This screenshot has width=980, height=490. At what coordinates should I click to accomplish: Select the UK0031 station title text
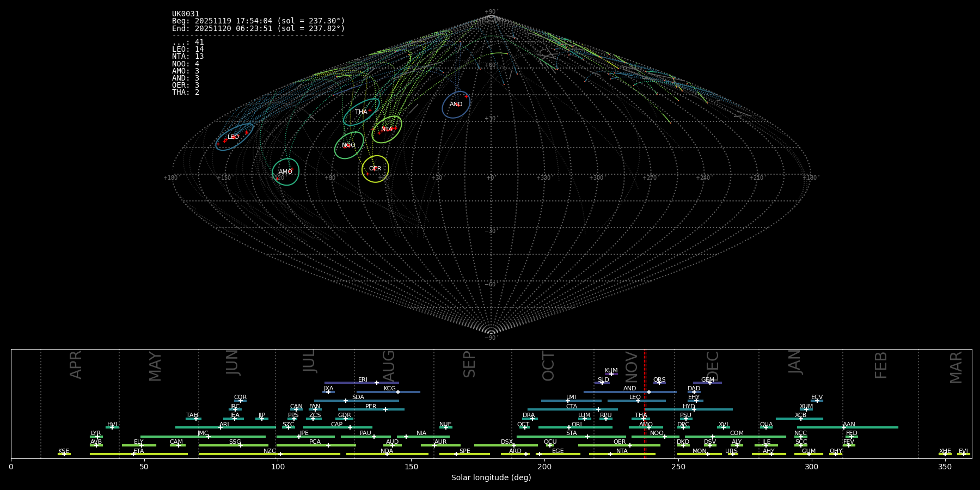186,14
